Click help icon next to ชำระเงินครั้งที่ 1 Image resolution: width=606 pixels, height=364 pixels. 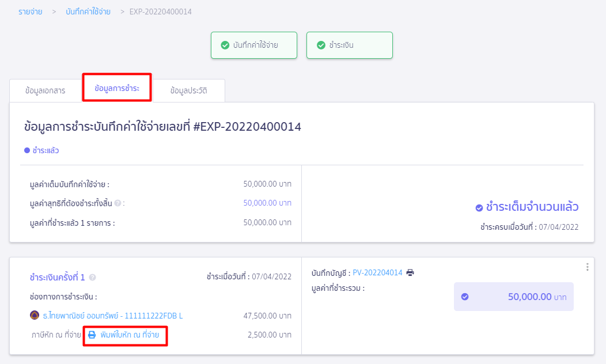coord(92,278)
